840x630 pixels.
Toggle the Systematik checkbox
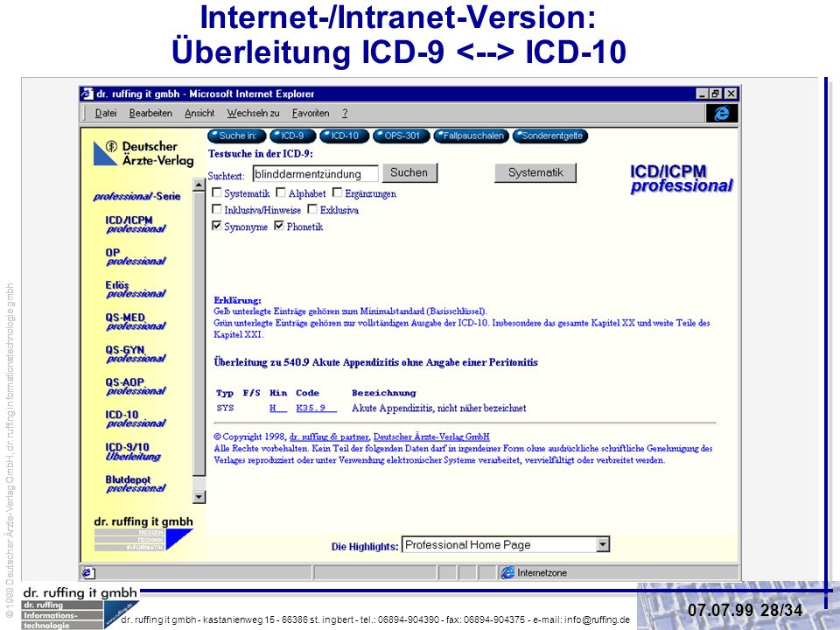click(216, 192)
